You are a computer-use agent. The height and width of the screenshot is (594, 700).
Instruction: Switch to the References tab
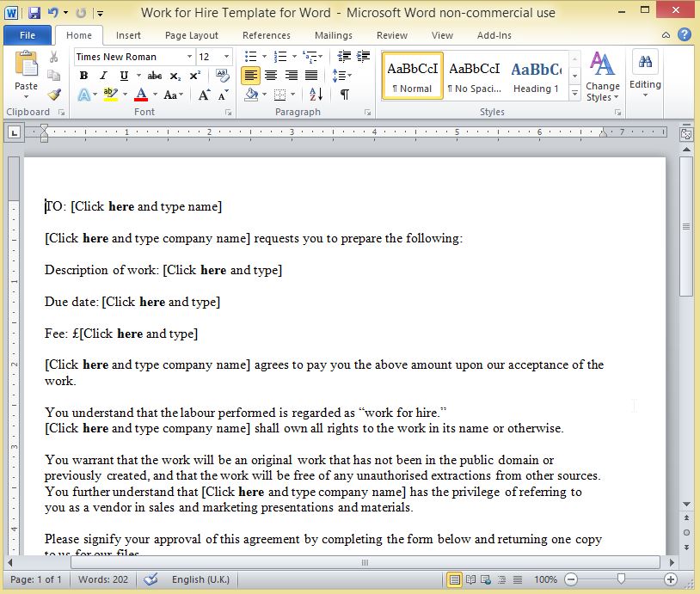pyautogui.click(x=267, y=35)
